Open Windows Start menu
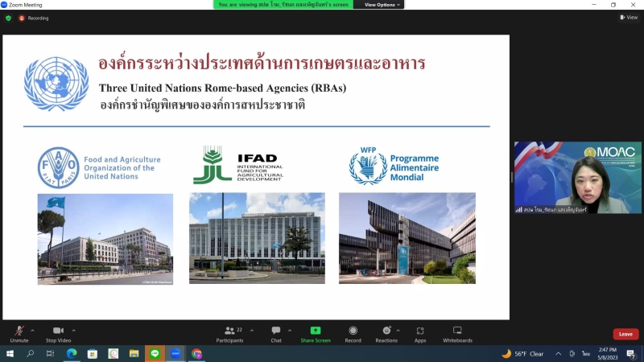 (x=10, y=353)
